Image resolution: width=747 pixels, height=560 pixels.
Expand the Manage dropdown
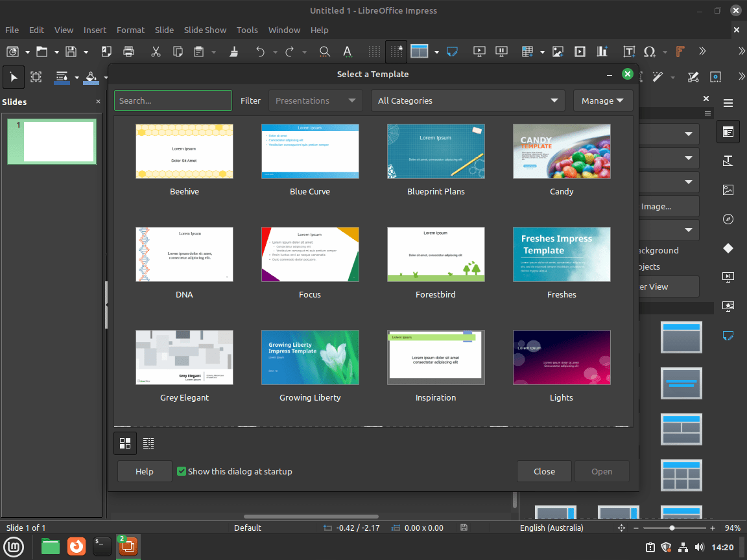(603, 100)
